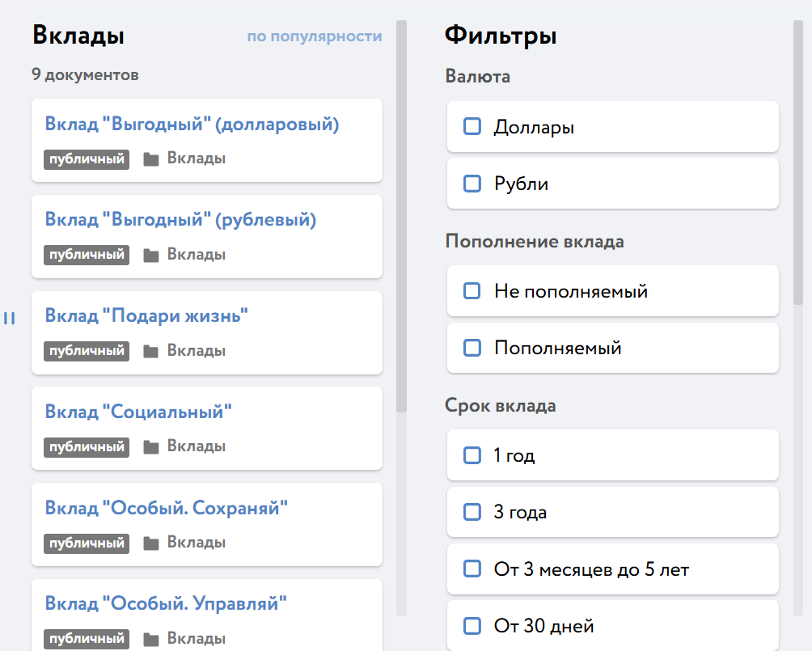The width and height of the screenshot is (812, 651).
Task: Tick the Не пополняемый checkbox
Action: click(x=472, y=291)
